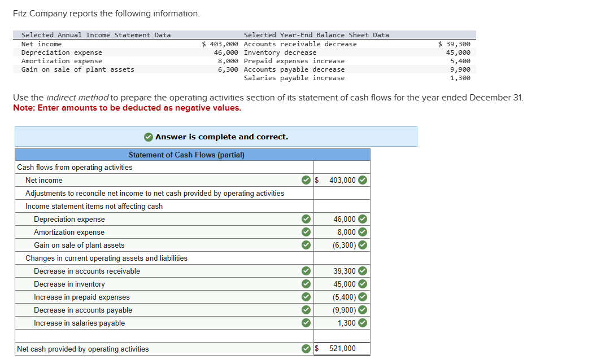Image resolution: width=597 pixels, height=364 pixels.
Task: Click 'Inventory decrease' in balance sheet data
Action: [280, 52]
